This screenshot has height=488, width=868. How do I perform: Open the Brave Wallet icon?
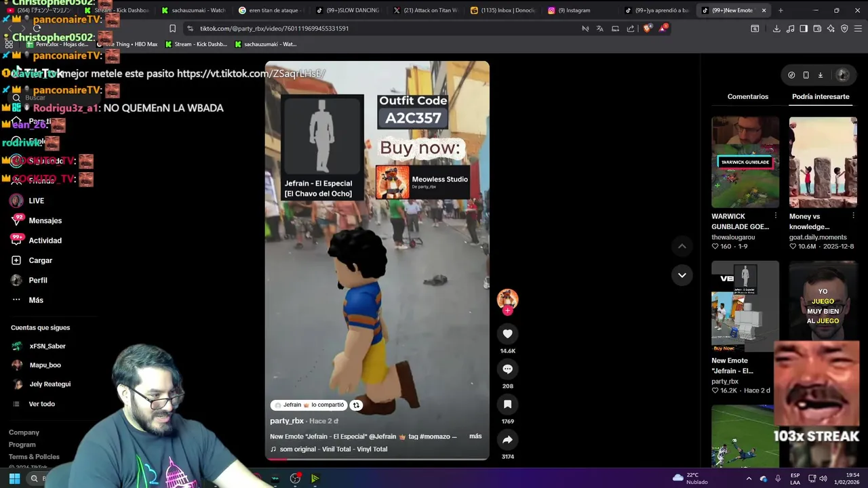pyautogui.click(x=817, y=28)
